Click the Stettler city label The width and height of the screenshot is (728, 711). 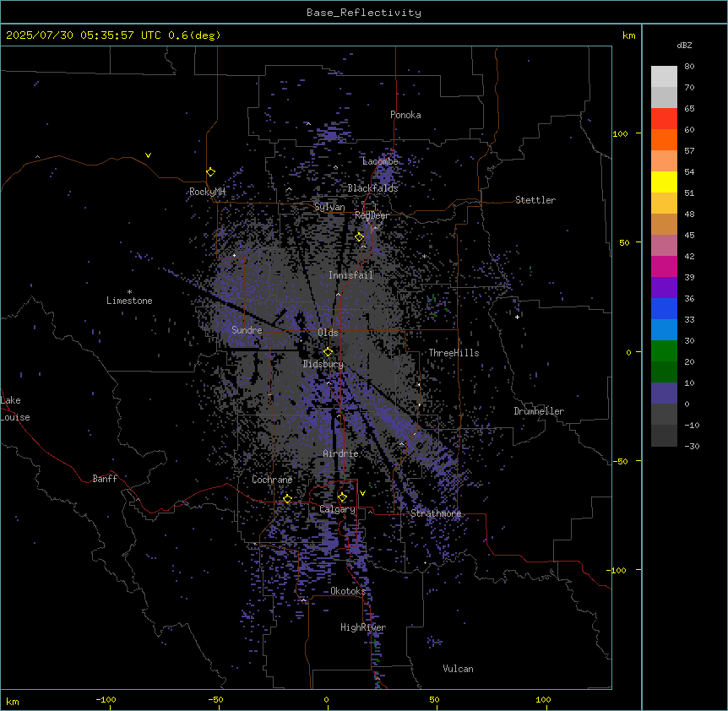click(x=535, y=200)
